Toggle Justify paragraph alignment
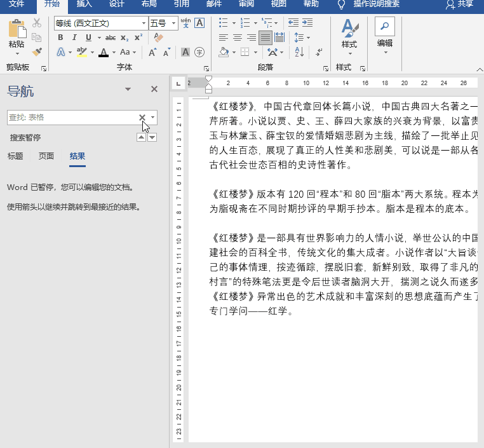484x448 pixels. [x=265, y=37]
